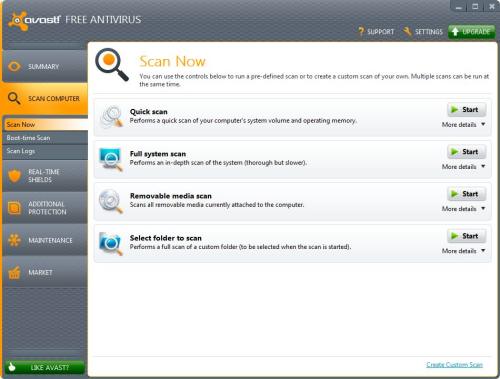Click the Create Custom Scan link
This screenshot has width=500, height=379.
point(454,365)
